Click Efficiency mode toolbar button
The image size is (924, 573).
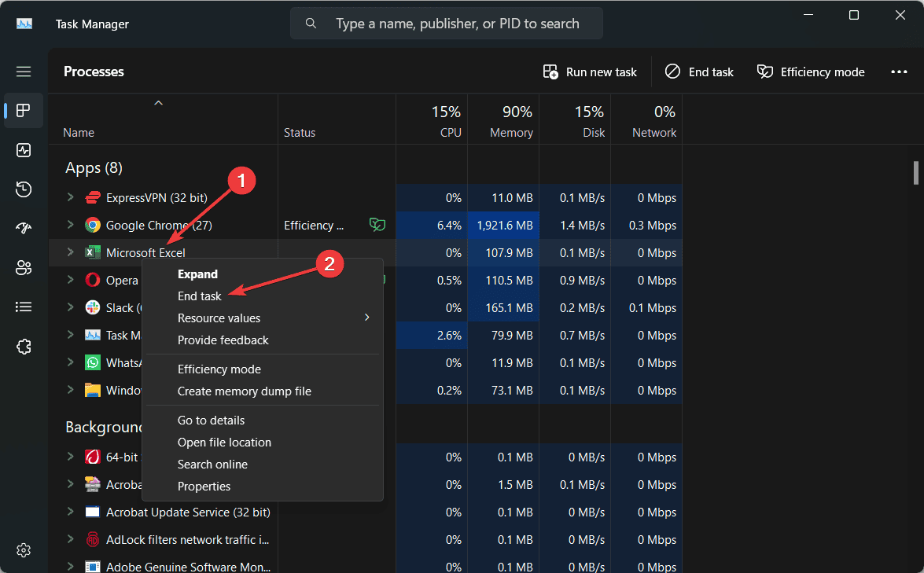tap(811, 72)
